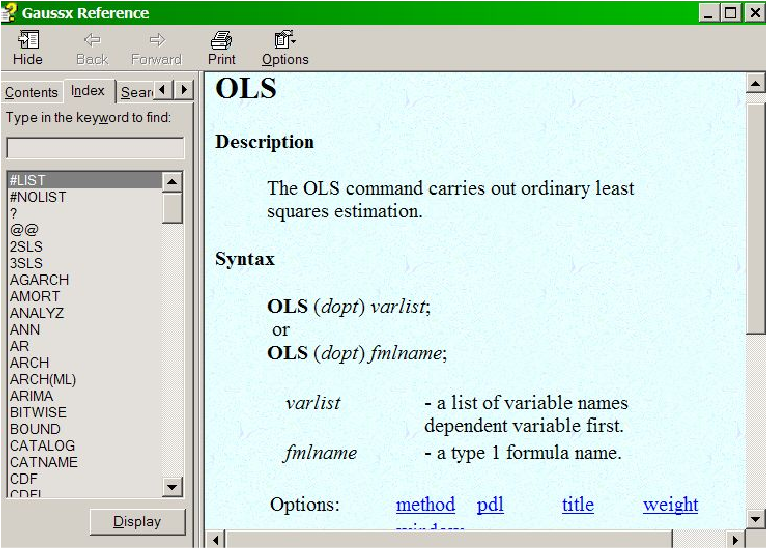Select BOUND in the index list
766x549 pixels.
point(85,428)
